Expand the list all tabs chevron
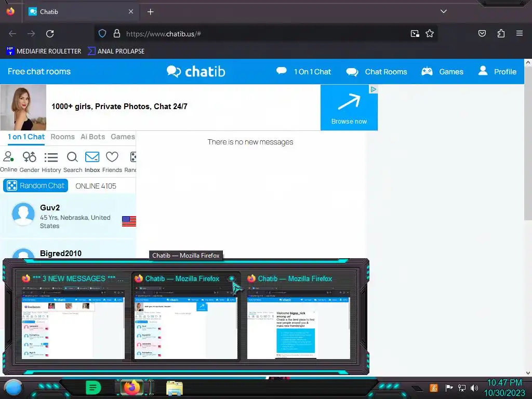This screenshot has width=532, height=399. tap(444, 11)
